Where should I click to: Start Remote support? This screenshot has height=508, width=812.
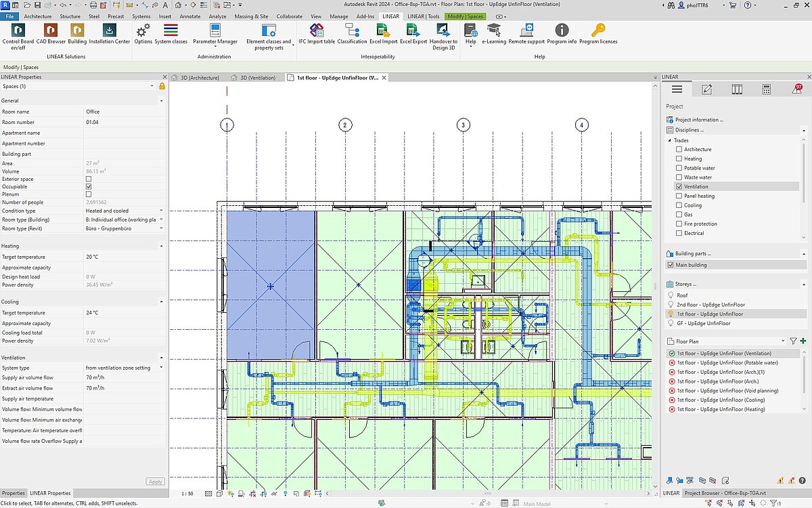pyautogui.click(x=526, y=35)
